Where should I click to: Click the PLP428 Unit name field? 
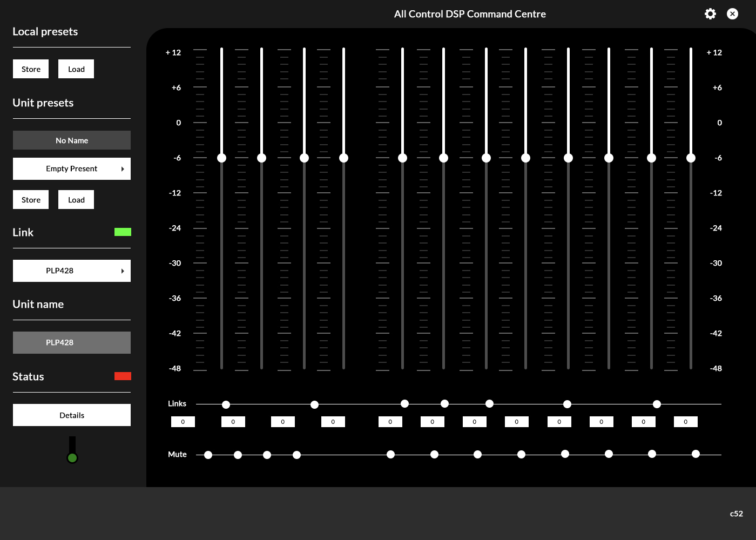point(72,343)
